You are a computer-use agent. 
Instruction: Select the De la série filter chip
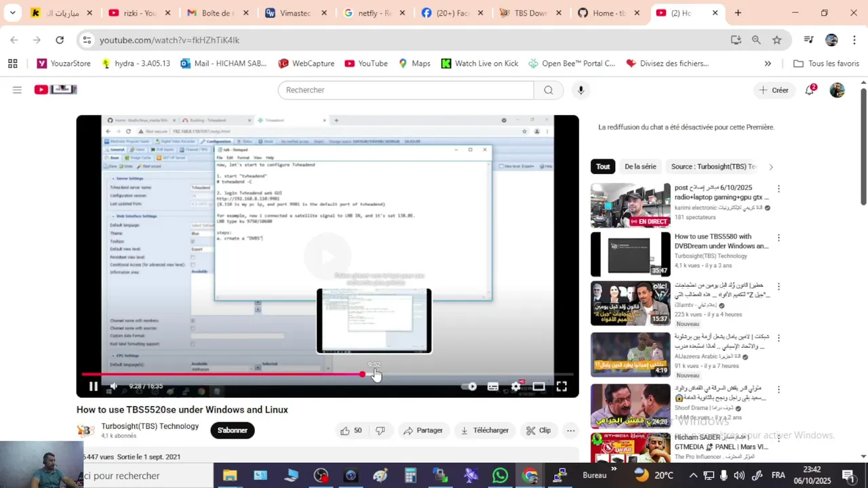point(640,167)
